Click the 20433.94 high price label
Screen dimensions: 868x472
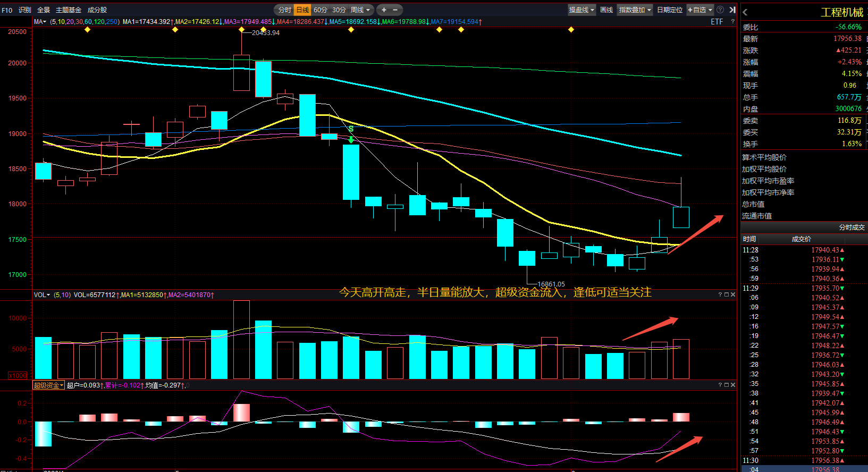[x=266, y=32]
